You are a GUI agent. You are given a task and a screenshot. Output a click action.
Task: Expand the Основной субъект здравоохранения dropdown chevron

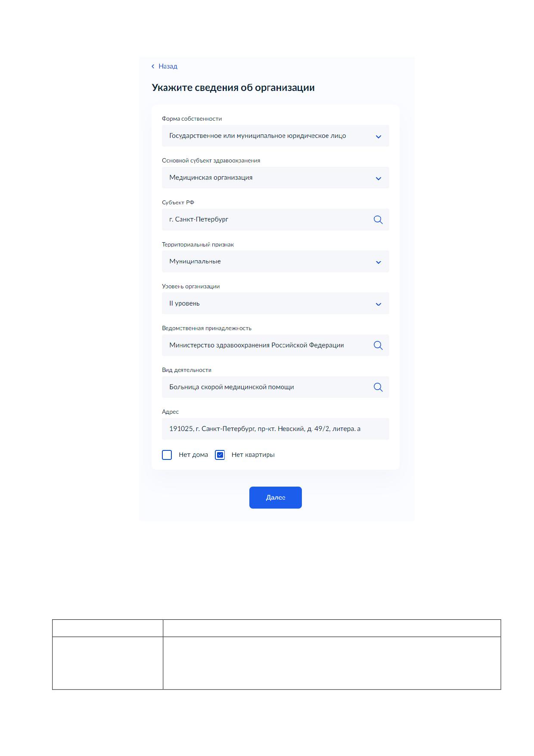pyautogui.click(x=379, y=178)
